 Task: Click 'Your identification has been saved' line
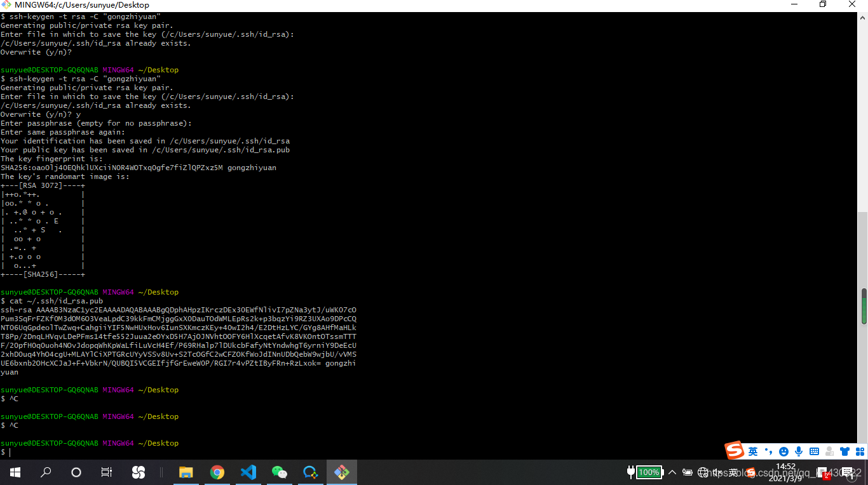pyautogui.click(x=145, y=141)
